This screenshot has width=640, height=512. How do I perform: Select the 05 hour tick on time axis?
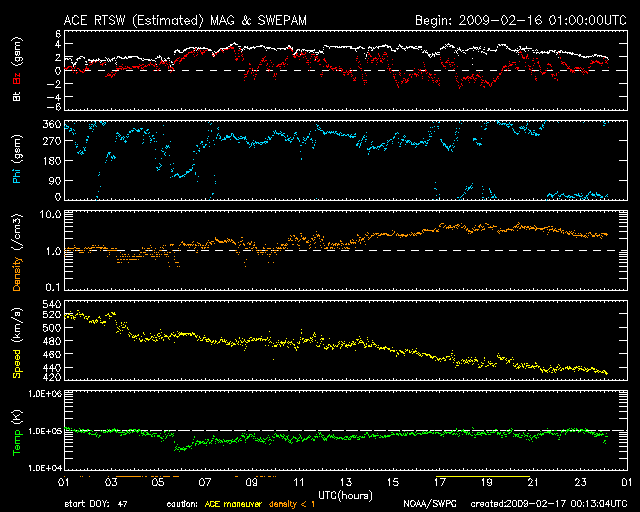click(157, 481)
